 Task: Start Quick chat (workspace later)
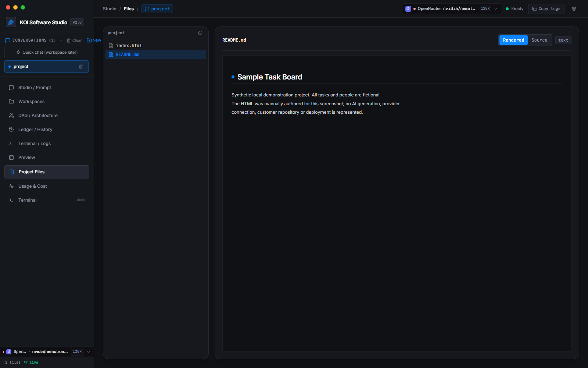coord(47,52)
